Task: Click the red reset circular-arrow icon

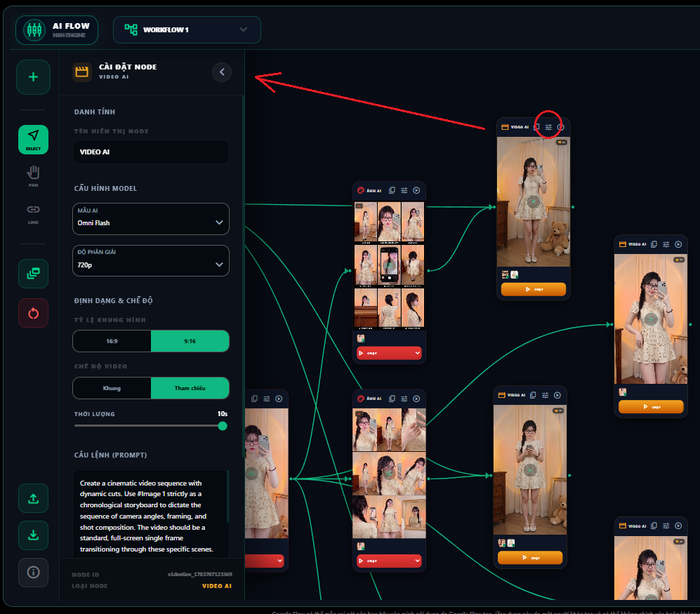Action: [x=33, y=313]
